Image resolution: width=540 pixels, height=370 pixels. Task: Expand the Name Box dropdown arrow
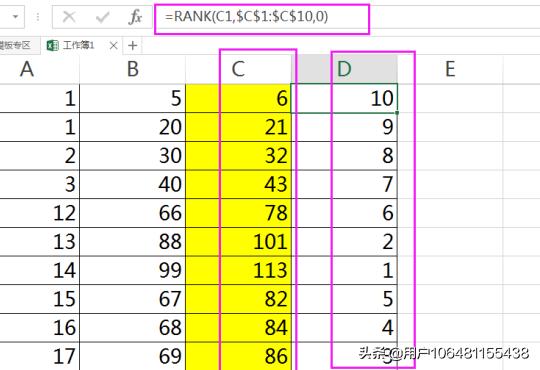15,17
